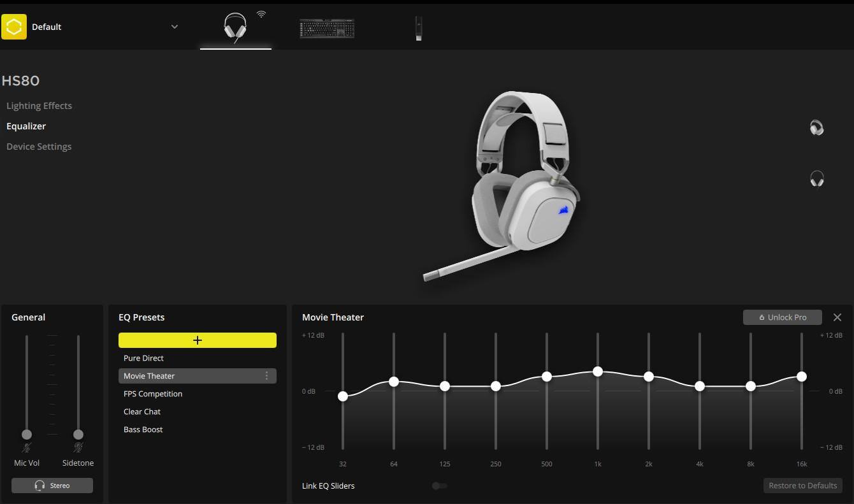Click the 1k EQ slider handle
This screenshot has height=504, width=854.
tap(598, 371)
